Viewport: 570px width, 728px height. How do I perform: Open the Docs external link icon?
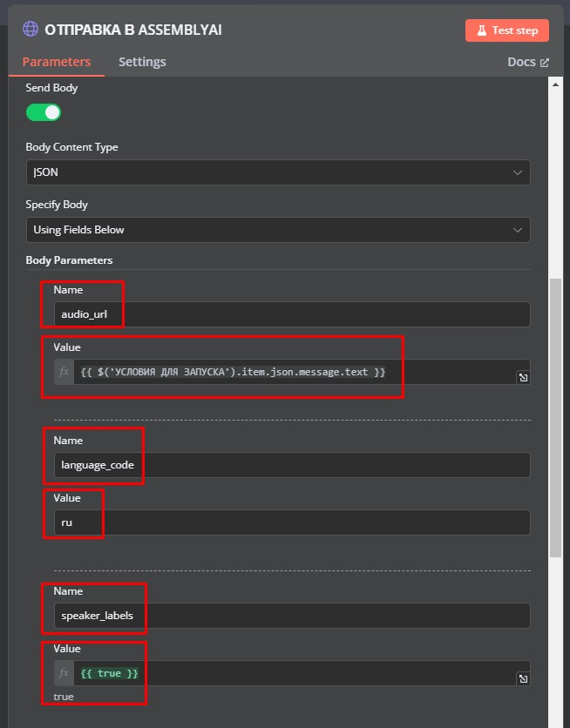pos(545,63)
